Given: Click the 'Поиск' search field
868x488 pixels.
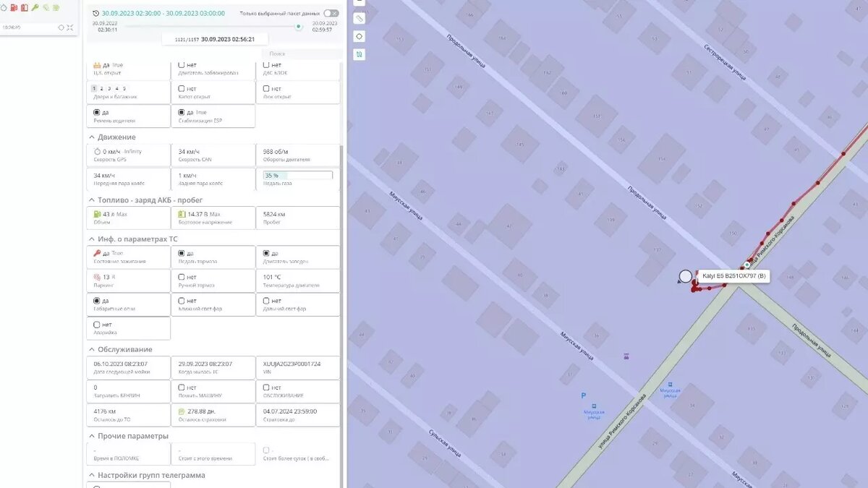Looking at the screenshot, I should click(x=301, y=53).
